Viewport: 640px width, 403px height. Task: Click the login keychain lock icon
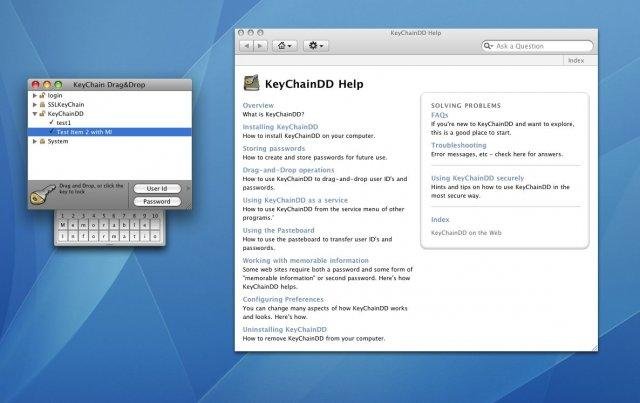coord(42,96)
